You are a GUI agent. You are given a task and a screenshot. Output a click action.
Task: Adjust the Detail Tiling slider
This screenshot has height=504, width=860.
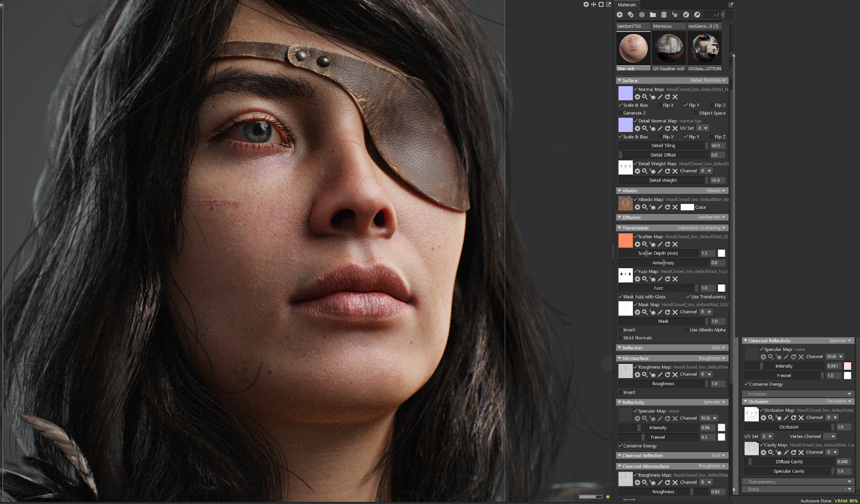pos(663,146)
